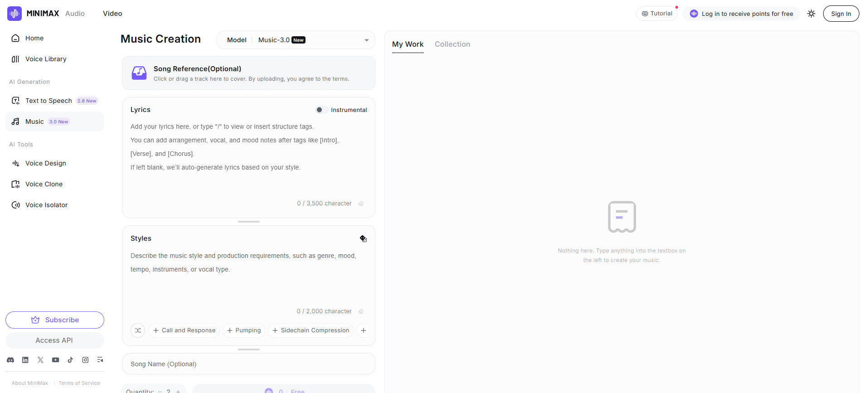Select the My Work tab

click(x=408, y=44)
